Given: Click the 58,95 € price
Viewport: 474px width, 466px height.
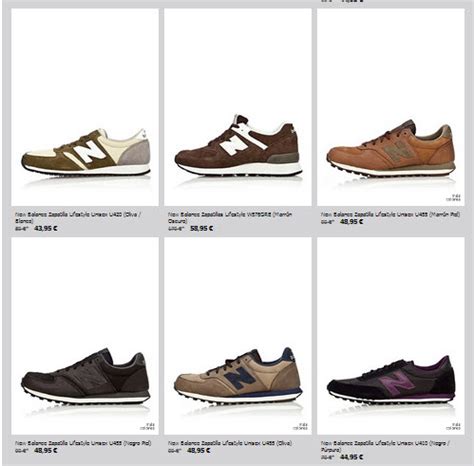Looking at the screenshot, I should pos(202,229).
